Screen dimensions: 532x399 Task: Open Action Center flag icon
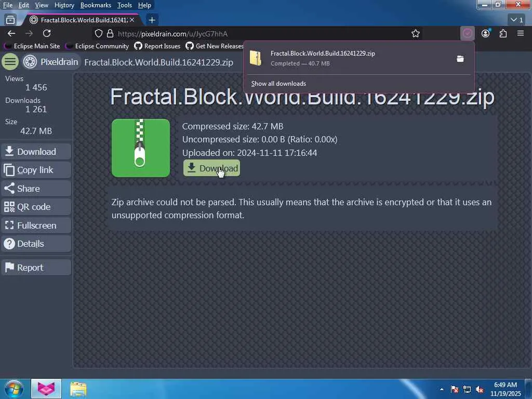[455, 389]
